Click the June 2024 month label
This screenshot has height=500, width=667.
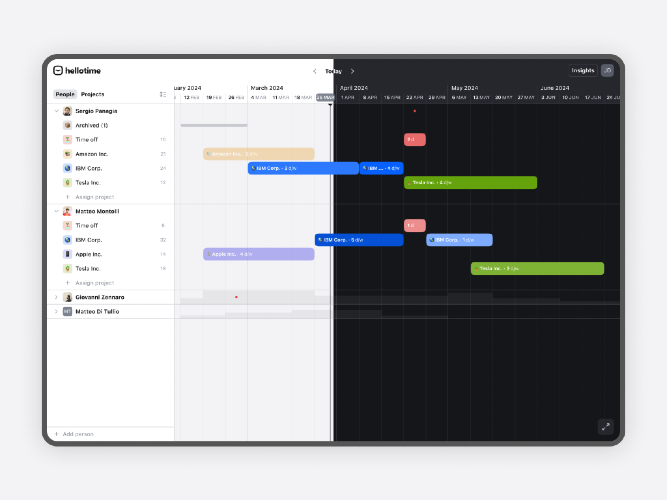555,88
